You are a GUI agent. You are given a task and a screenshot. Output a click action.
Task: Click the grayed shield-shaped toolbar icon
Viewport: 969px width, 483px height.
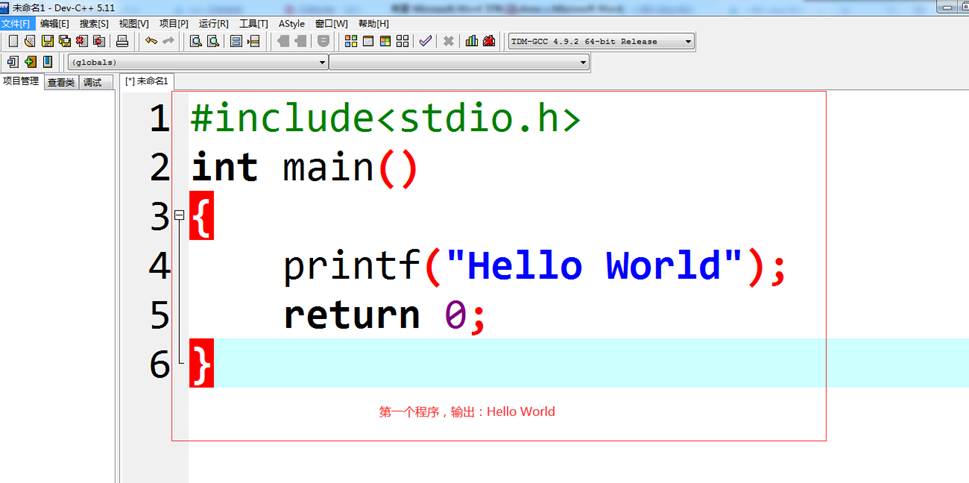pyautogui.click(x=323, y=41)
